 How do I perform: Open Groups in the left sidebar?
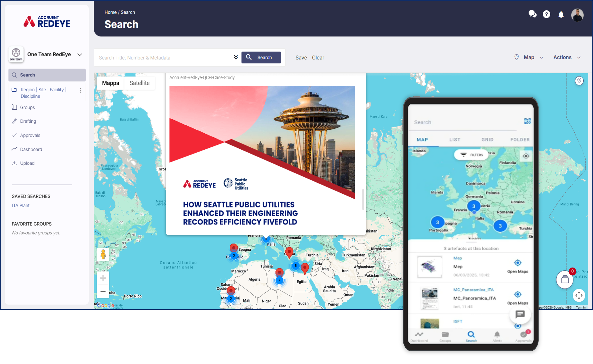(x=27, y=107)
